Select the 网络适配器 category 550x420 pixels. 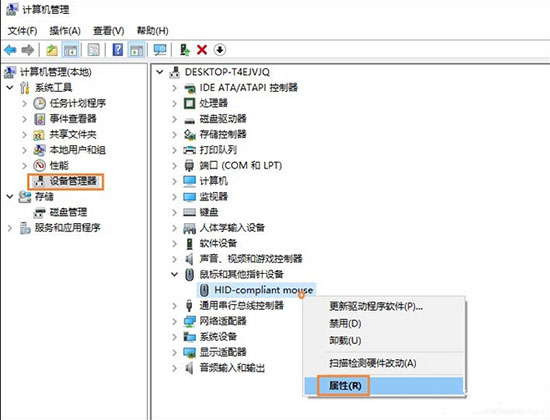coord(223,321)
